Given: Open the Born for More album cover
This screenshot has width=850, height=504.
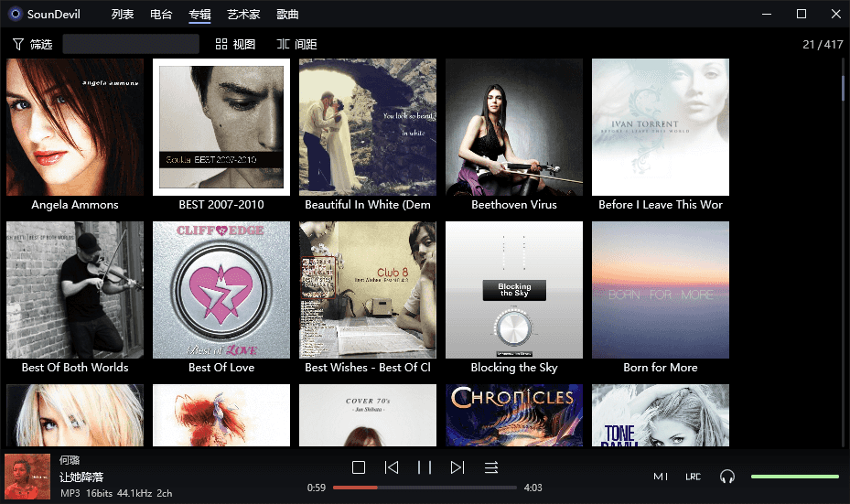Looking at the screenshot, I should point(661,289).
